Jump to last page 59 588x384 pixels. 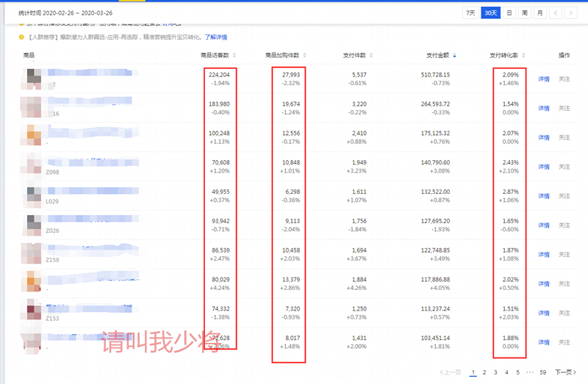pos(543,373)
